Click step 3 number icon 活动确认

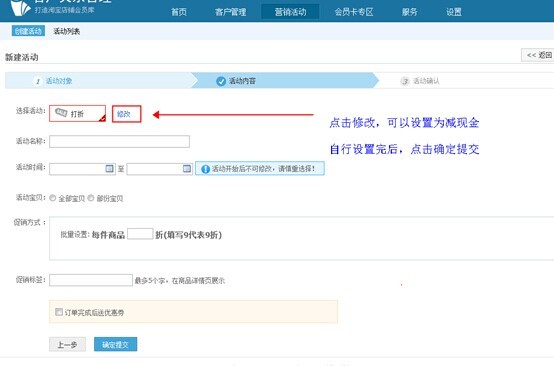coord(405,81)
